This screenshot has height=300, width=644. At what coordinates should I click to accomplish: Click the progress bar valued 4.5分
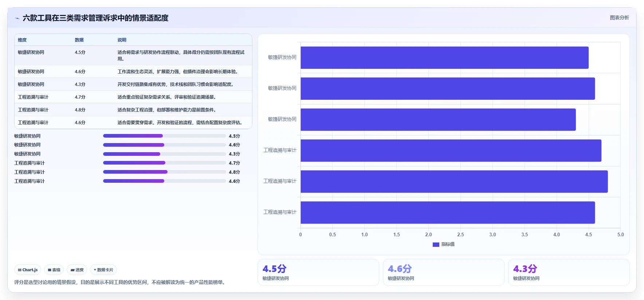click(x=164, y=136)
